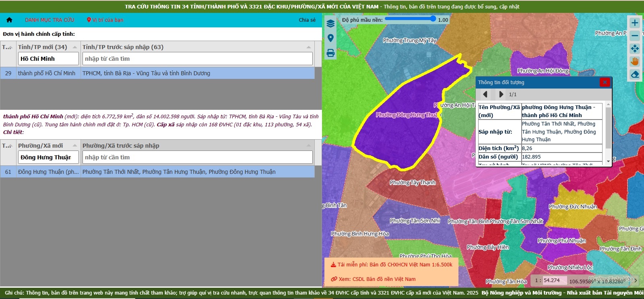Adjust the Độ phủ mầu nền slider
The height and width of the screenshot is (299, 644).
click(411, 19)
